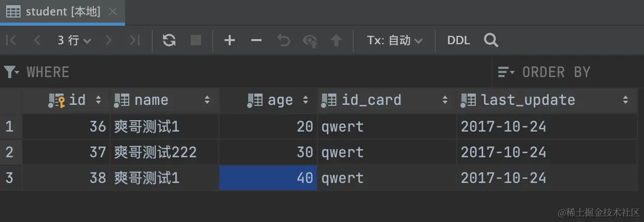This screenshot has width=644, height=222.
Task: Go to first page of rows
Action: tap(11, 41)
